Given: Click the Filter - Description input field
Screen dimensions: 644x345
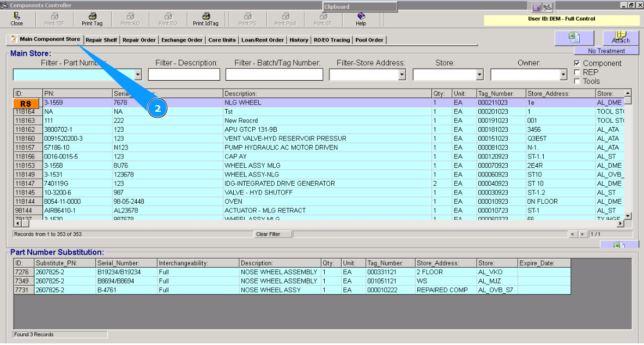Looking at the screenshot, I should click(184, 75).
